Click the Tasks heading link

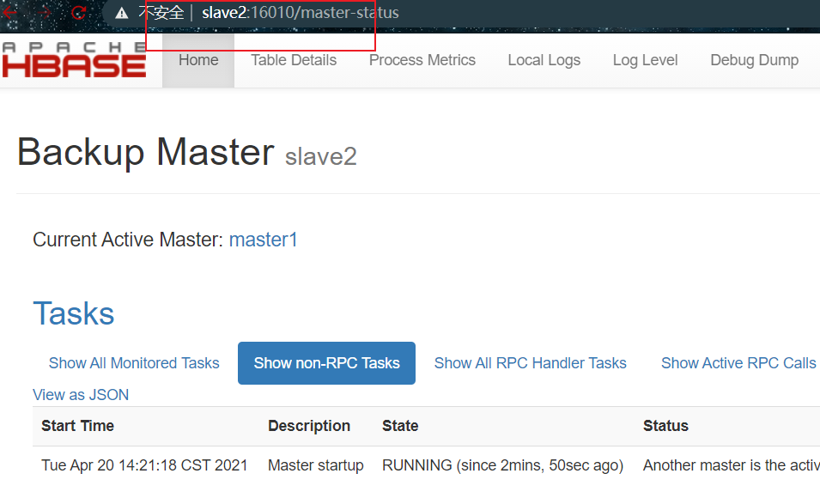tap(74, 313)
